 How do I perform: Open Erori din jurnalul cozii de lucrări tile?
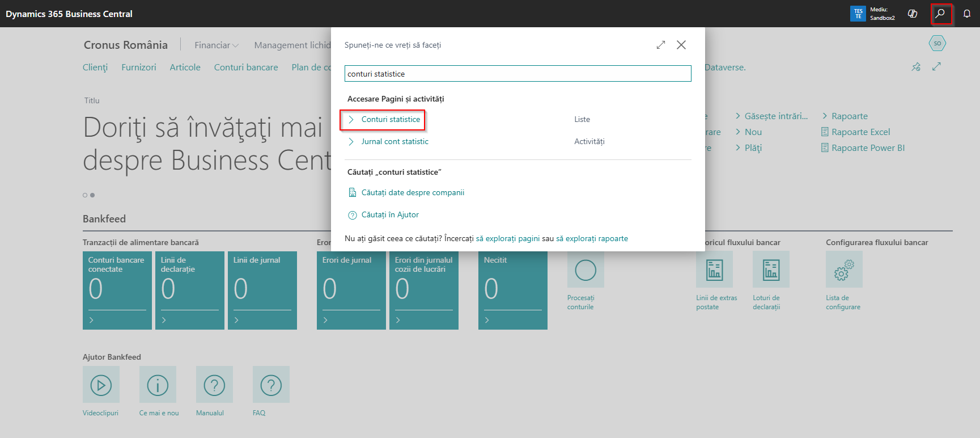[x=424, y=290]
